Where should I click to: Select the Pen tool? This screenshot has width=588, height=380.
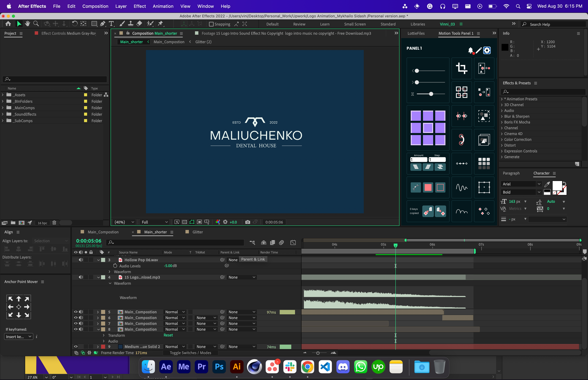102,24
